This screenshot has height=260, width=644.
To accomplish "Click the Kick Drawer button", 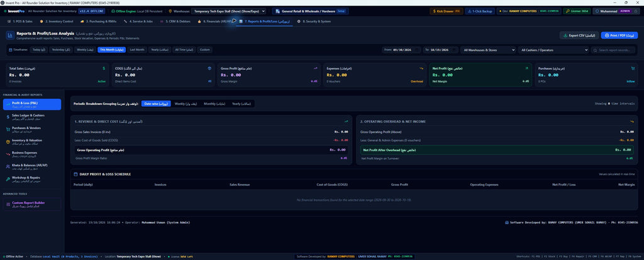I will (447, 11).
